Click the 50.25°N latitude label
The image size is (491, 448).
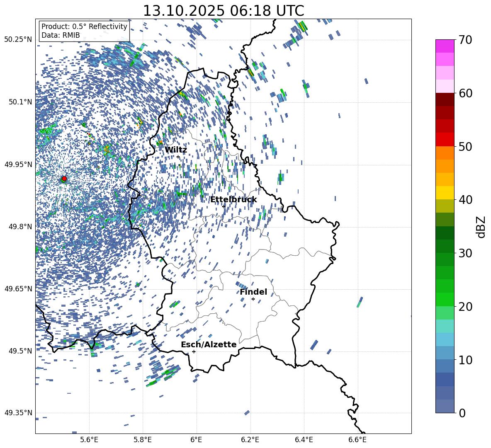tap(18, 40)
